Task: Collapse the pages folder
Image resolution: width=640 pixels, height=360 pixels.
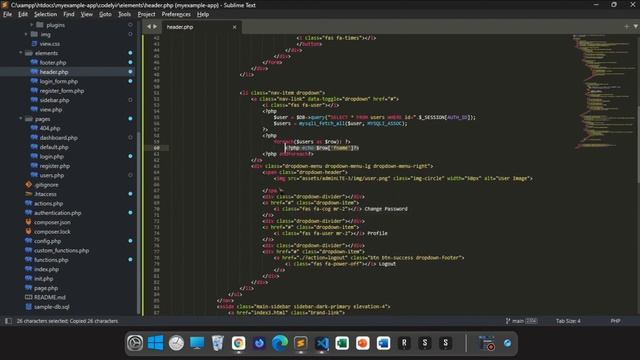Action: [21, 119]
